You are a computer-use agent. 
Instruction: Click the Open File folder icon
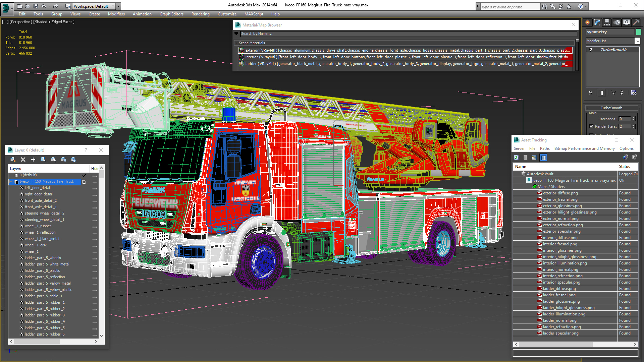pos(28,6)
